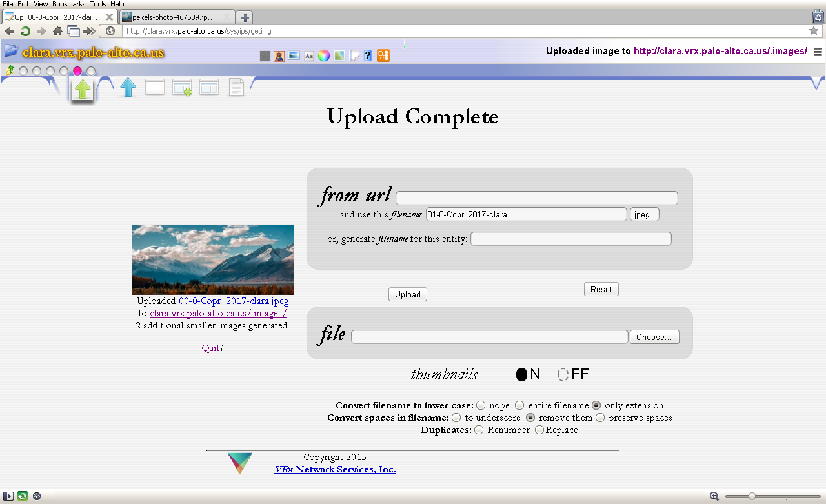Click the Quit link
826x504 pixels.
210,348
